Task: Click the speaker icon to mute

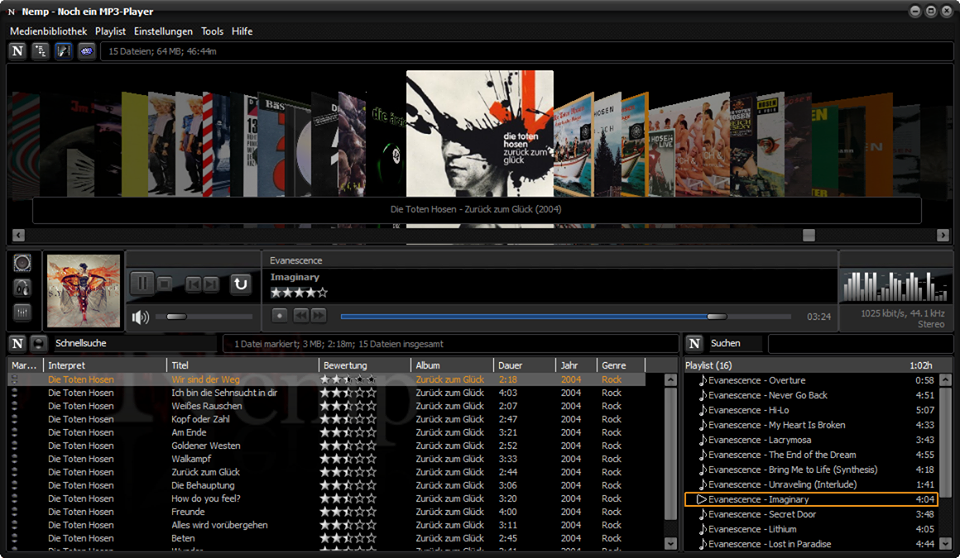Action: (x=141, y=317)
